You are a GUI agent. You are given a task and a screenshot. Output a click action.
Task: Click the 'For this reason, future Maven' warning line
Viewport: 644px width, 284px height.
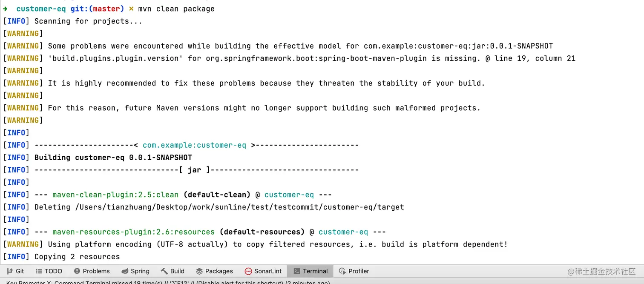[x=241, y=108]
